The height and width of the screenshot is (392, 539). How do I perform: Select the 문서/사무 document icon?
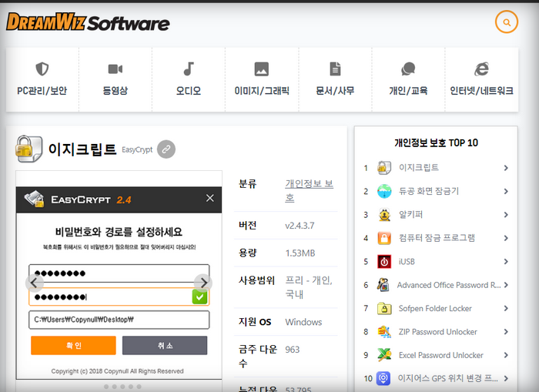[335, 69]
